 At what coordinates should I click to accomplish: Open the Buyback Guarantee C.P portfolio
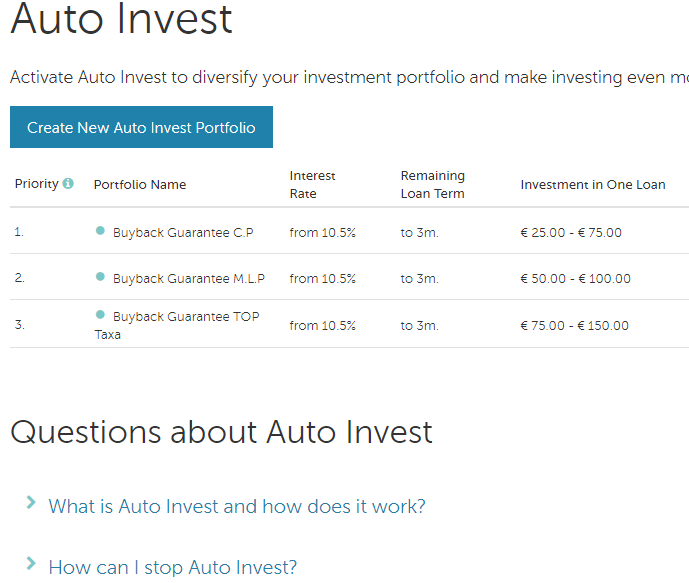pos(183,233)
